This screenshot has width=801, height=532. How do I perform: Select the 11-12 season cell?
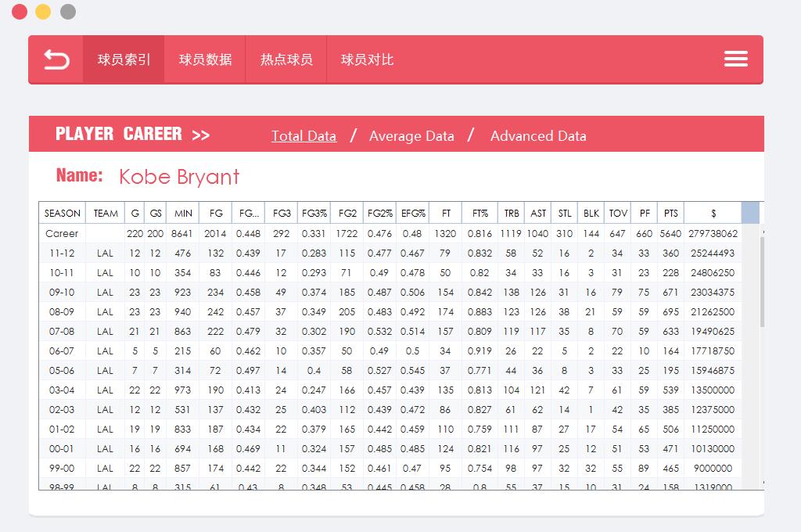[x=62, y=253]
